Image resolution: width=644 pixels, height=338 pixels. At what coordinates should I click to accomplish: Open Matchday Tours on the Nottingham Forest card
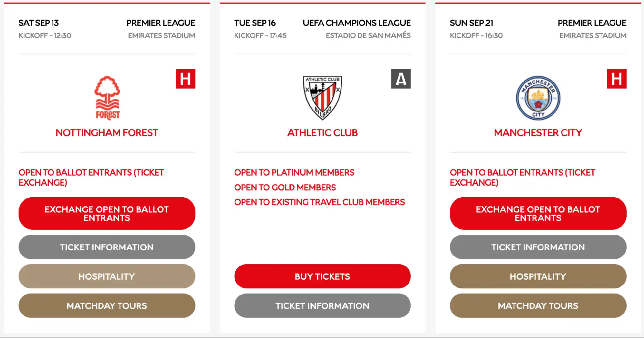(x=107, y=306)
